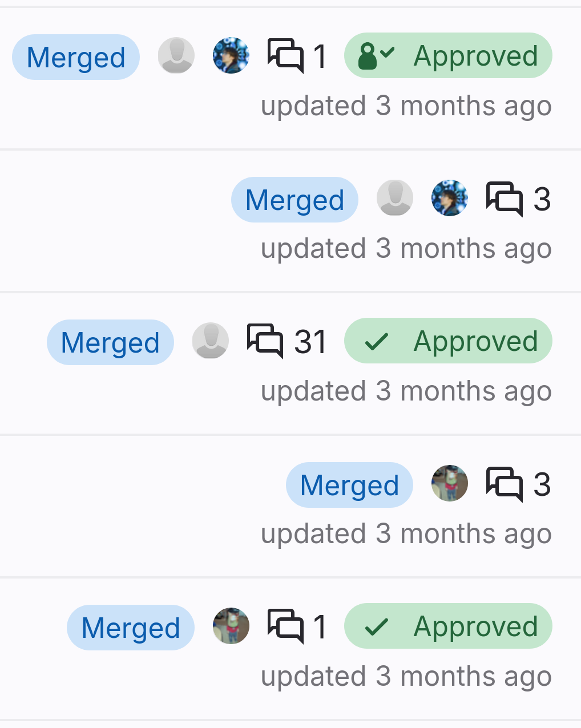Open the photo avatar in the fourth row
Screen dimensions: 581x728
pyautogui.click(x=450, y=484)
